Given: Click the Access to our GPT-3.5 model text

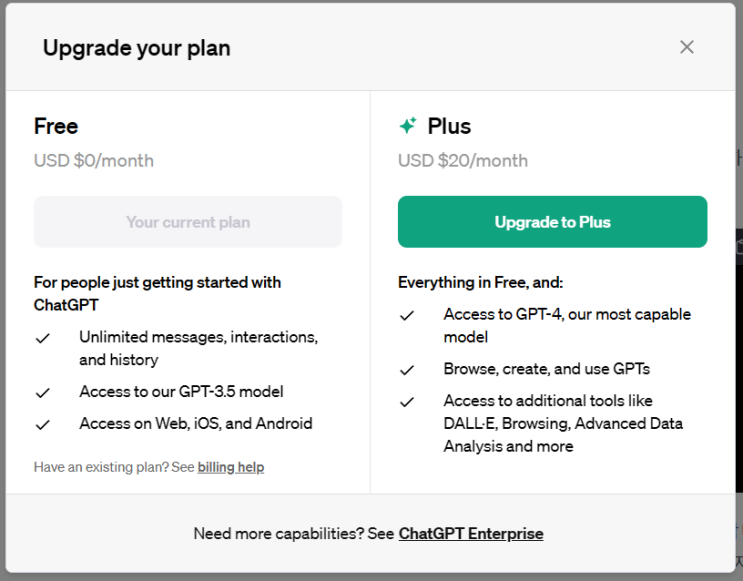Looking at the screenshot, I should pos(181,392).
